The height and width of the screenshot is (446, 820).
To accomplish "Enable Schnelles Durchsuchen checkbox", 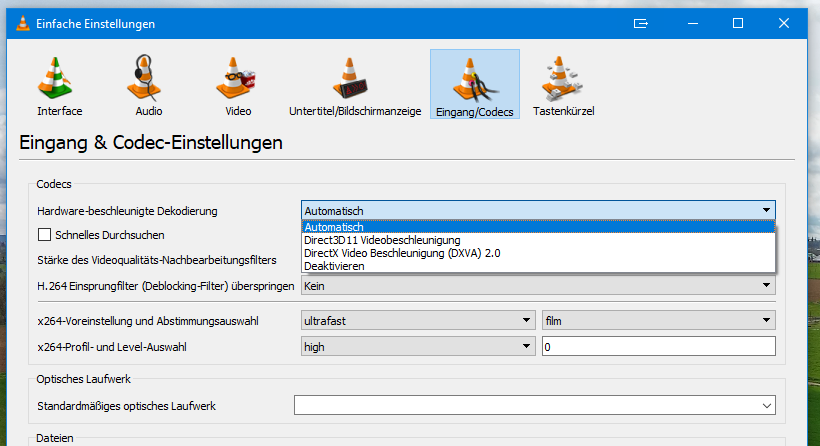I will pyautogui.click(x=44, y=235).
